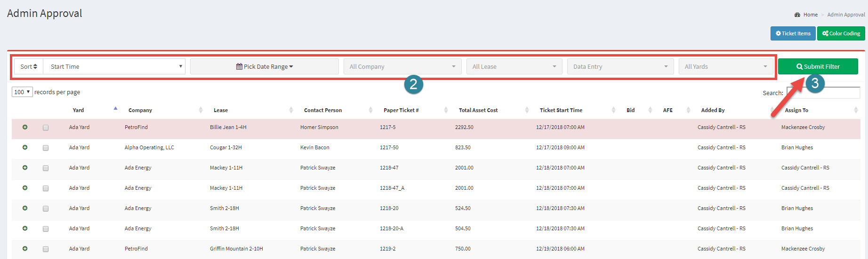
Task: Click the Added By column header
Action: pos(713,110)
